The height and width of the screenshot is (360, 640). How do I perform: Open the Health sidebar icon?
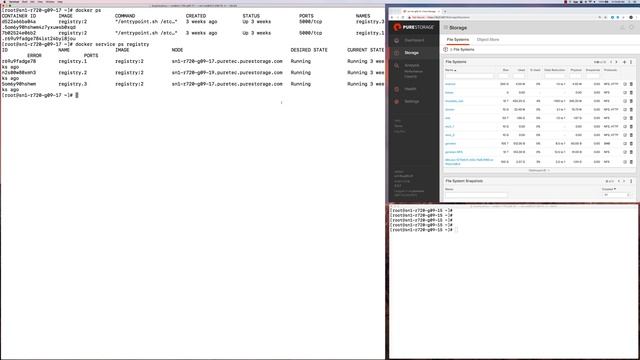point(396,89)
